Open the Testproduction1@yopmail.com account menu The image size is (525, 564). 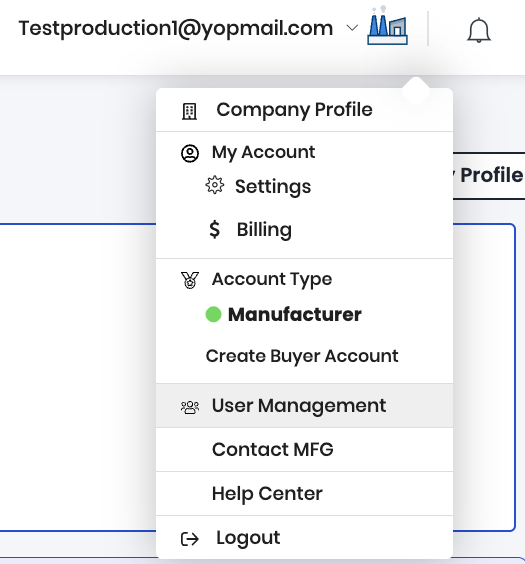tap(176, 28)
